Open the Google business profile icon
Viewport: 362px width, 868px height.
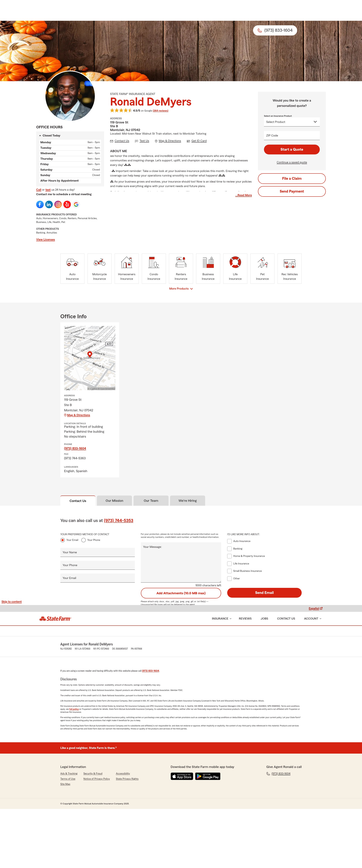76,204
